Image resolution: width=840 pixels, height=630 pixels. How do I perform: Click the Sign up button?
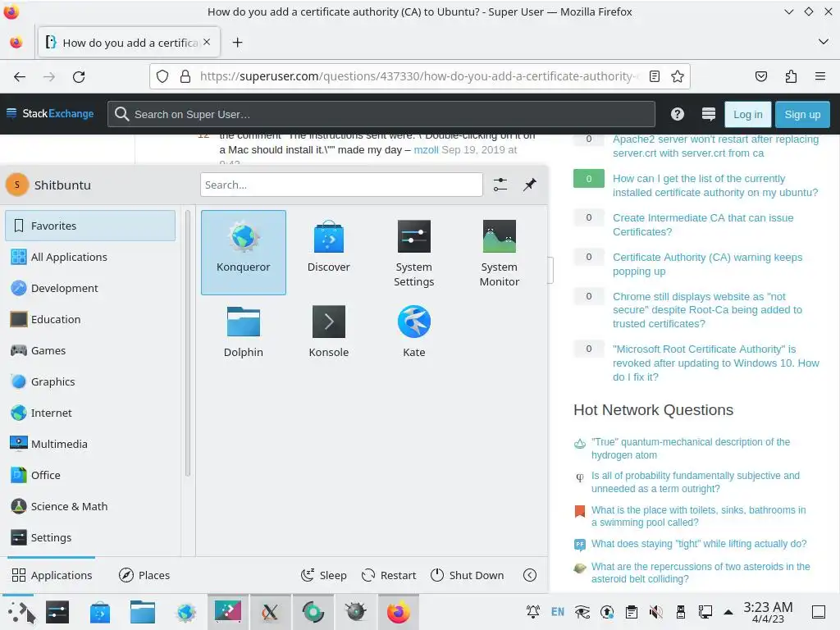tap(802, 114)
